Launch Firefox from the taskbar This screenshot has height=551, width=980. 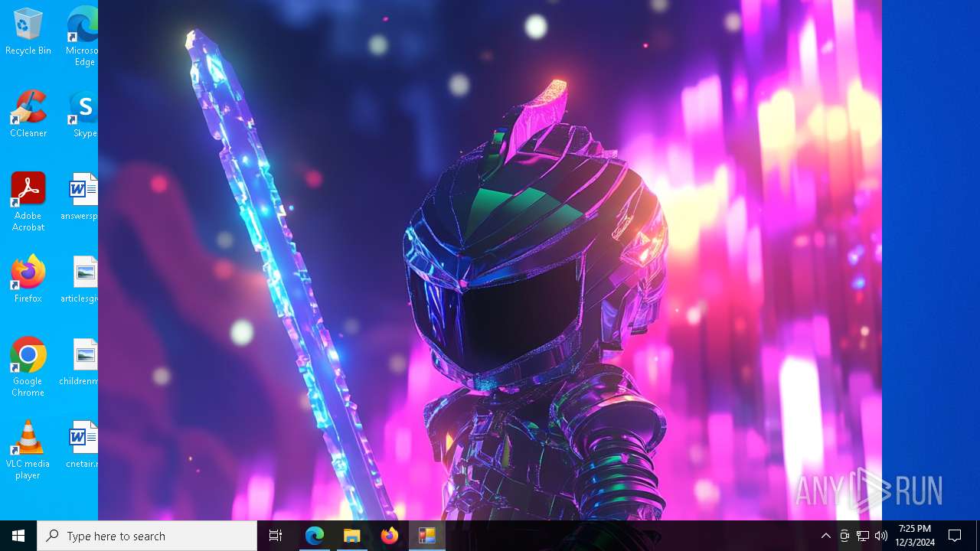pyautogui.click(x=390, y=536)
